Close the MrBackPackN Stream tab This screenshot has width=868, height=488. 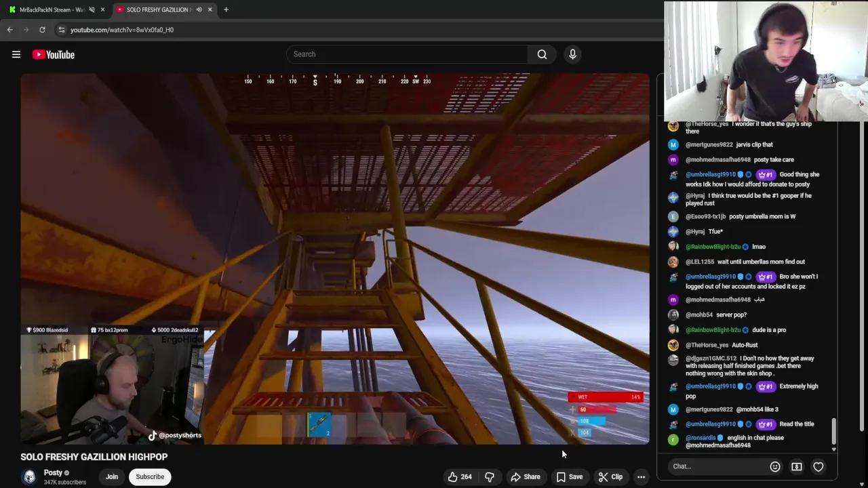102,9
